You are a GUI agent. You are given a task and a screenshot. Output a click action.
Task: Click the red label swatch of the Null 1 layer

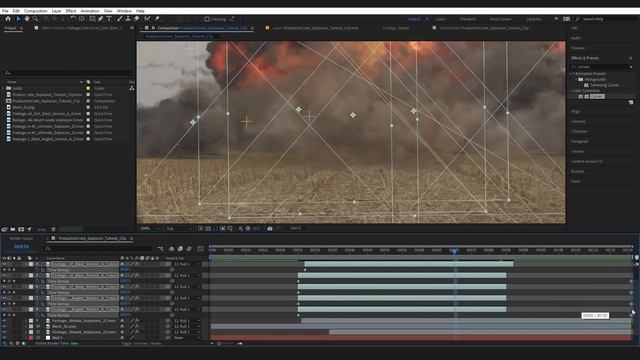pyautogui.click(x=31, y=338)
